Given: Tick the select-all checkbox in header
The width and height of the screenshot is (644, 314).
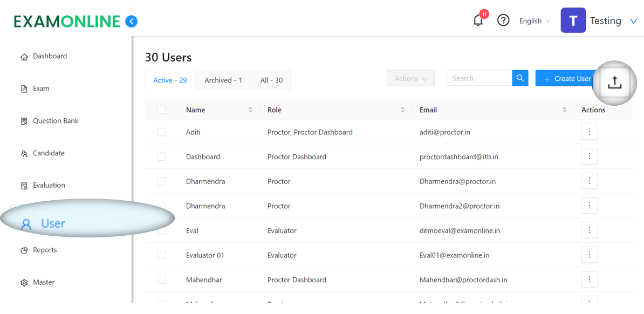Looking at the screenshot, I should click(162, 110).
